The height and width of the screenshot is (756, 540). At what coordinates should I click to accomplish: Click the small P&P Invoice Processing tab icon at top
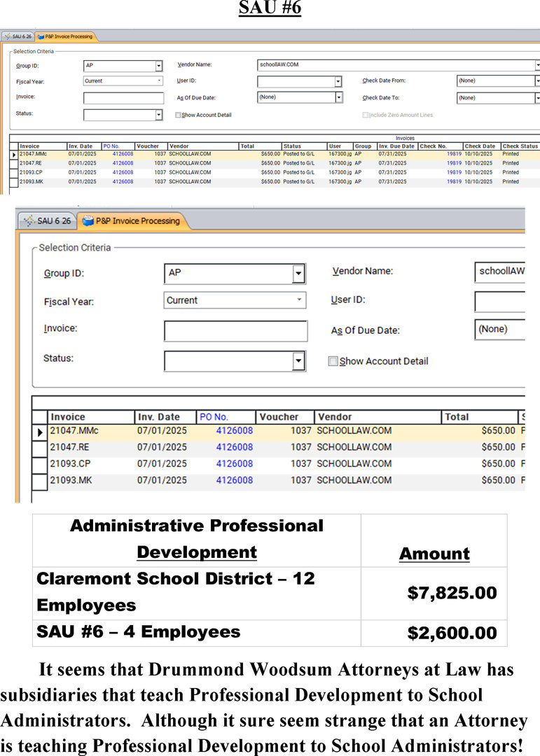point(41,36)
